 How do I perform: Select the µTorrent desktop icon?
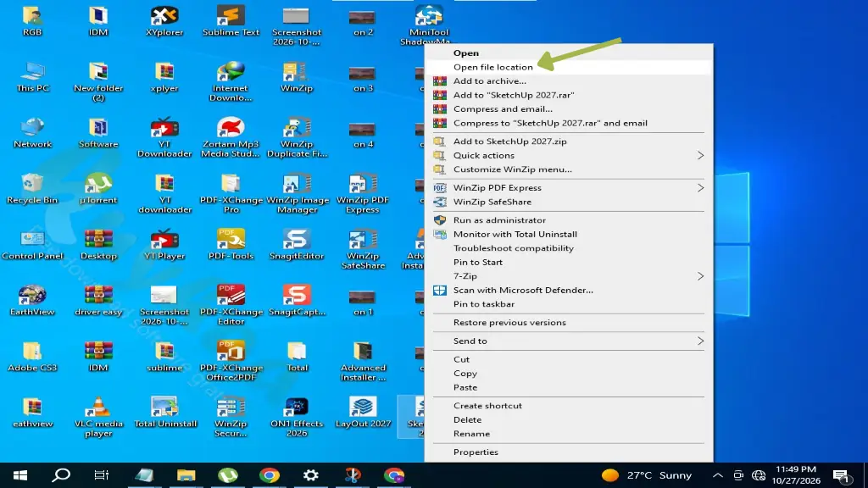coord(98,189)
